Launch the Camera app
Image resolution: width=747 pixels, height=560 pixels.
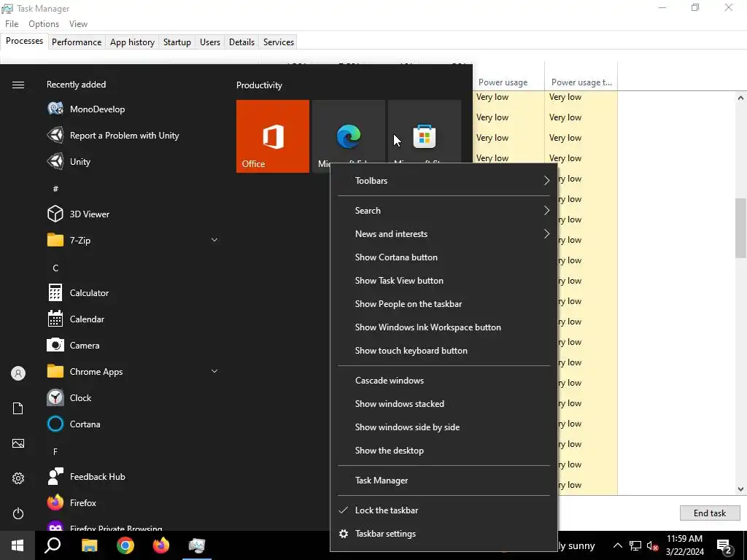pos(133,345)
